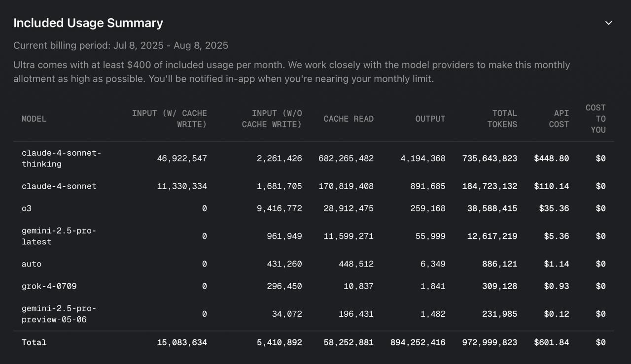Click the CACHE READ column header

tap(348, 119)
